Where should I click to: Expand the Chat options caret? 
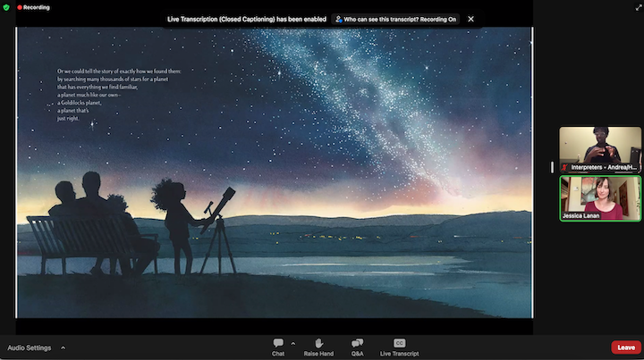(292, 344)
